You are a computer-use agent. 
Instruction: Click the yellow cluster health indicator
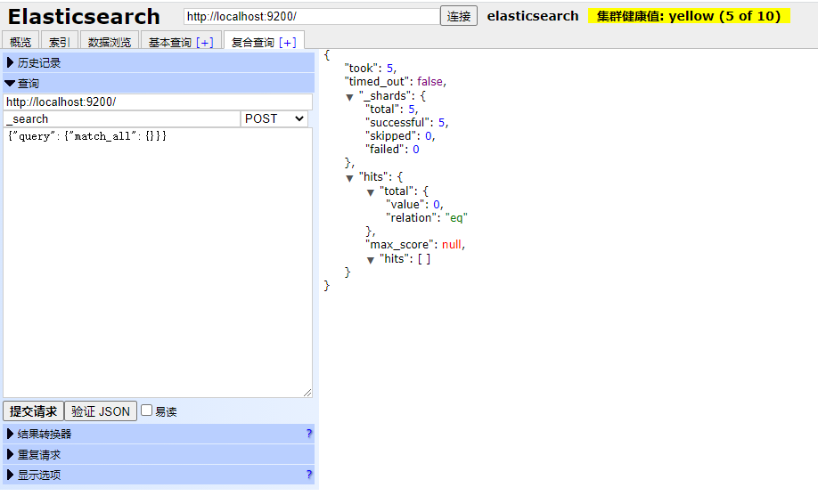[x=689, y=16]
